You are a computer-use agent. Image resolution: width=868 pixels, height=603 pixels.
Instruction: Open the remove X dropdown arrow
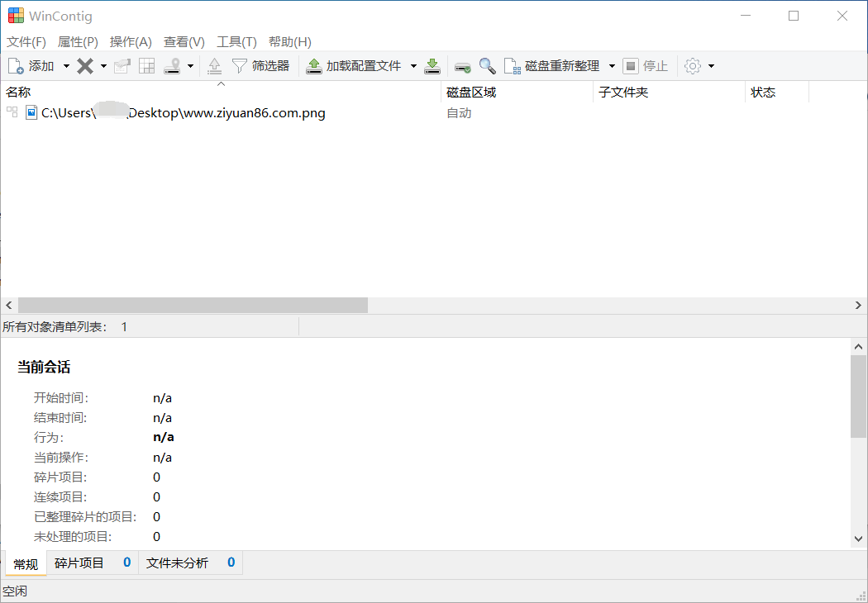click(103, 66)
